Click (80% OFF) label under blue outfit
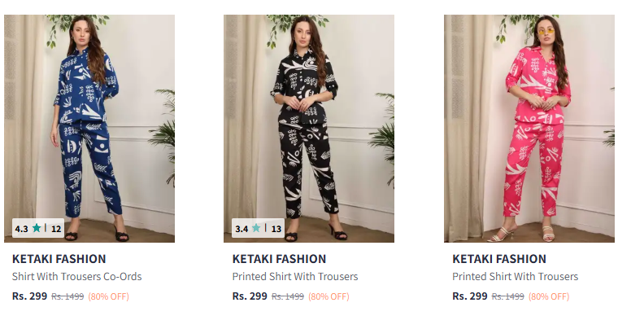 109,297
